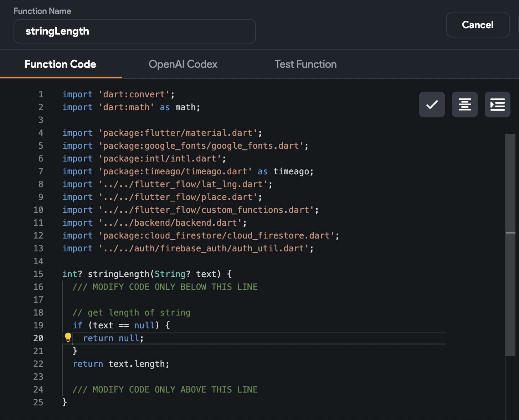Click the place.dart import string

pyautogui.click(x=178, y=197)
